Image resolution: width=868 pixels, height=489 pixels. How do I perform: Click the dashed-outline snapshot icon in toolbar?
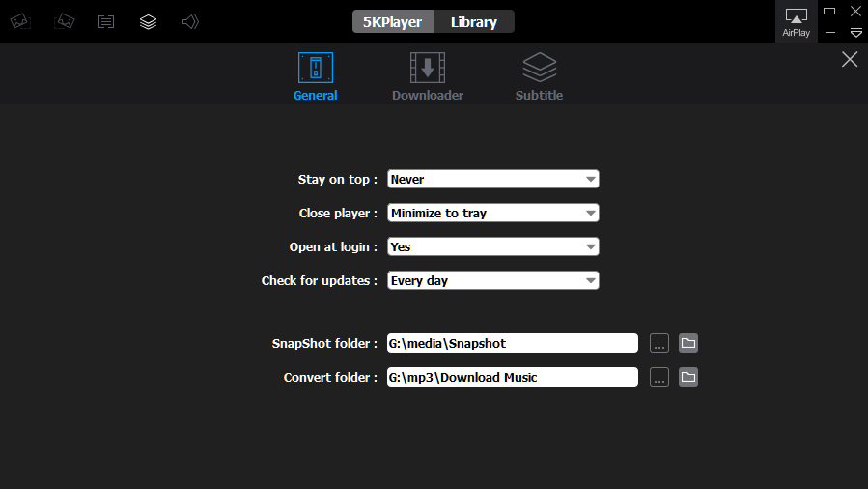pyautogui.click(x=65, y=21)
